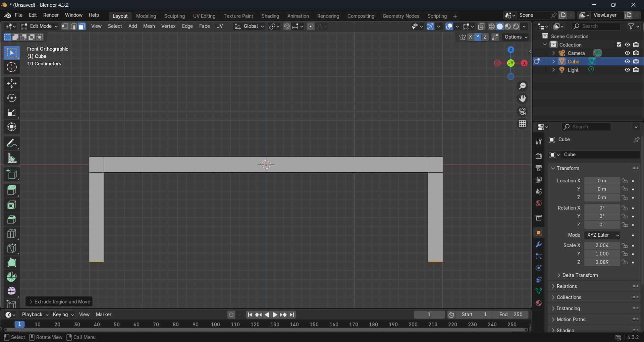Open the Edit Mode dropdown
The width and height of the screenshot is (644, 342).
(x=39, y=26)
